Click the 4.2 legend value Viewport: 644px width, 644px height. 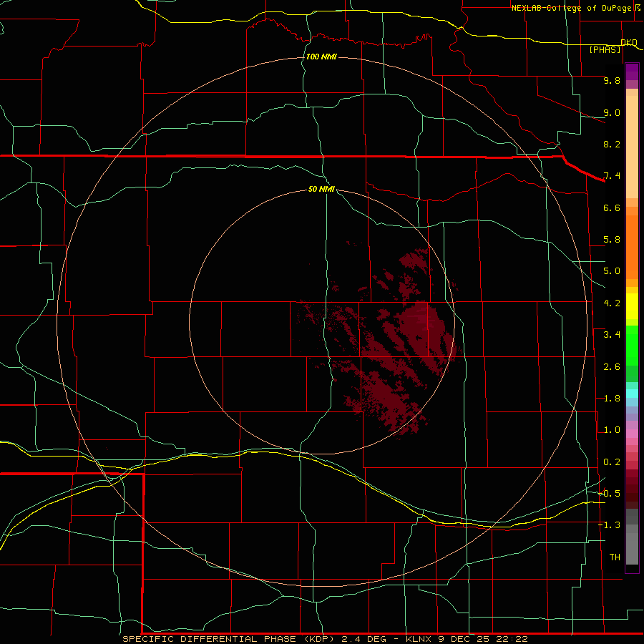[612, 303]
